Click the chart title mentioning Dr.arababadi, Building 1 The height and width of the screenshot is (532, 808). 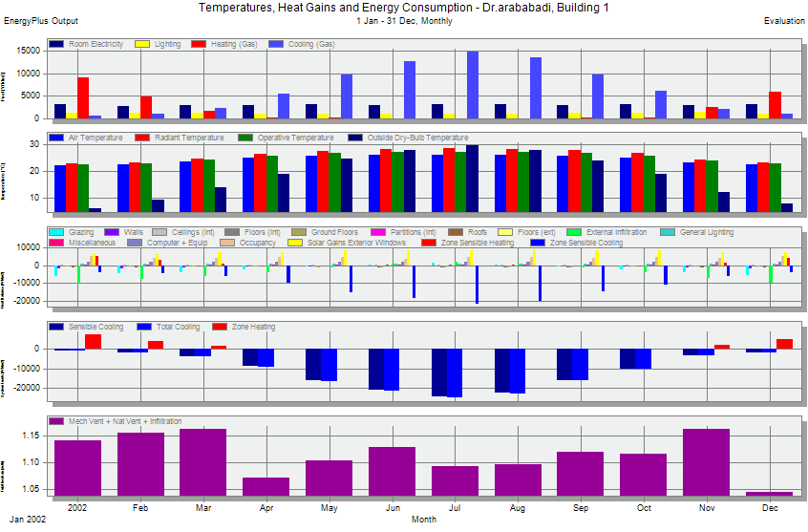[x=403, y=8]
